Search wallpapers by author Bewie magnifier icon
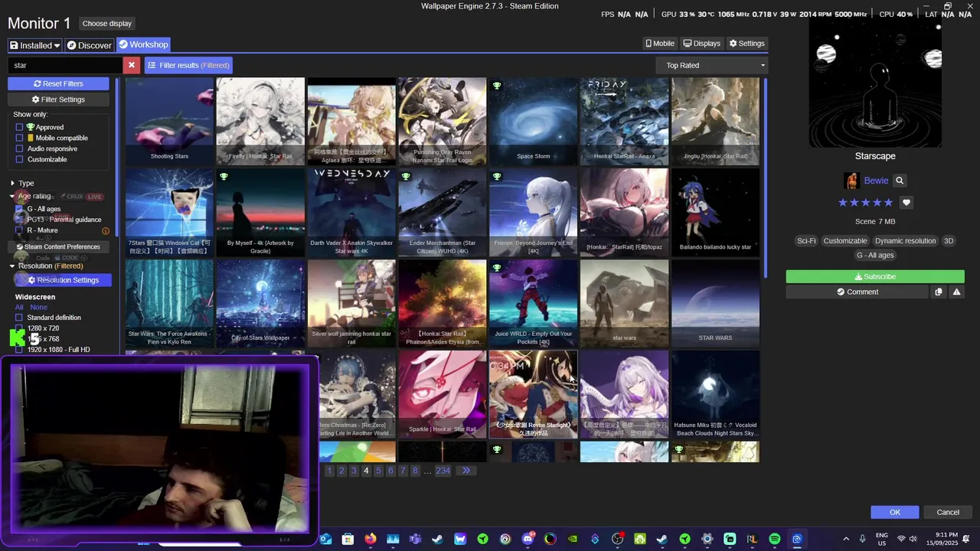Screen dimensions: 980x551 click(900, 181)
